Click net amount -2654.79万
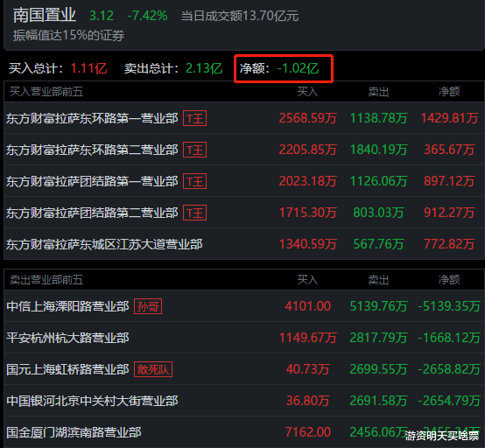Screen dimensions: 485x448 tap(449, 401)
